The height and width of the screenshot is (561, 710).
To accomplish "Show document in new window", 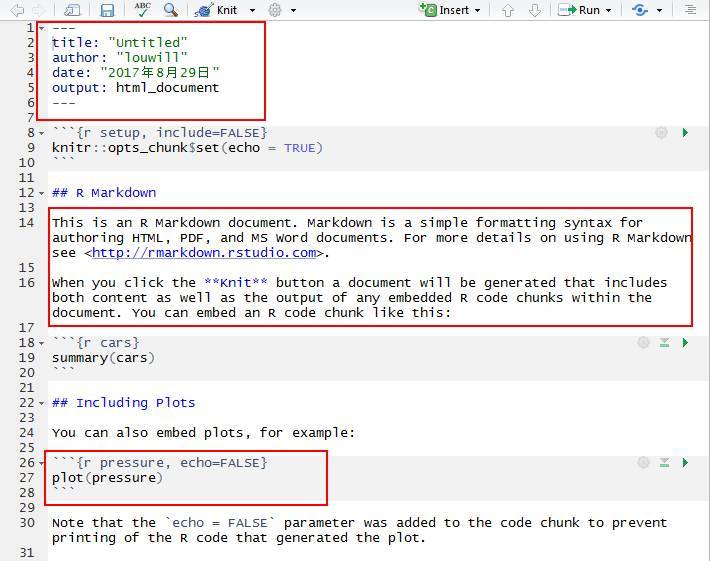I will point(72,10).
